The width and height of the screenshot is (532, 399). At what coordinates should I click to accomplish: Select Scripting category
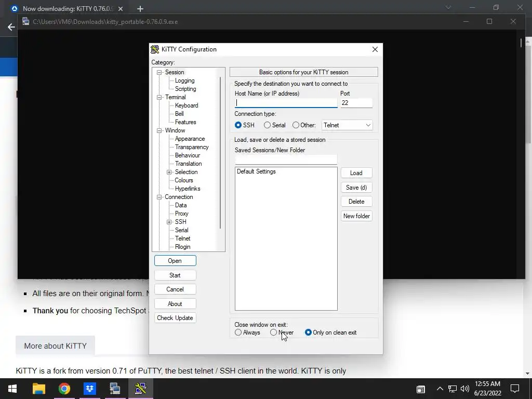coord(185,89)
